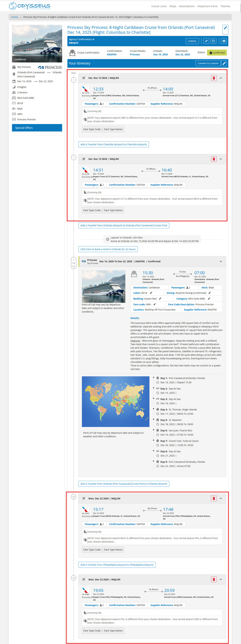Open the Destinations menu
This screenshot has height=644, width=241.
[x=187, y=6]
